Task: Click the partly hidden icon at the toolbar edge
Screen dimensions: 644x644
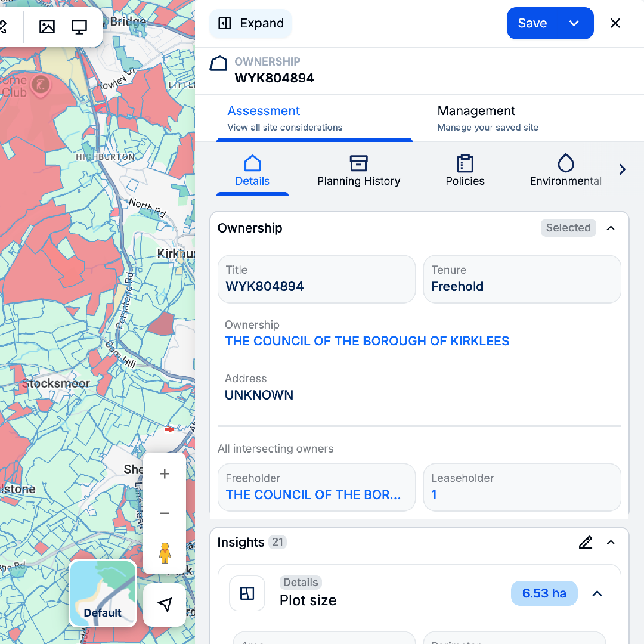Action: 4,27
